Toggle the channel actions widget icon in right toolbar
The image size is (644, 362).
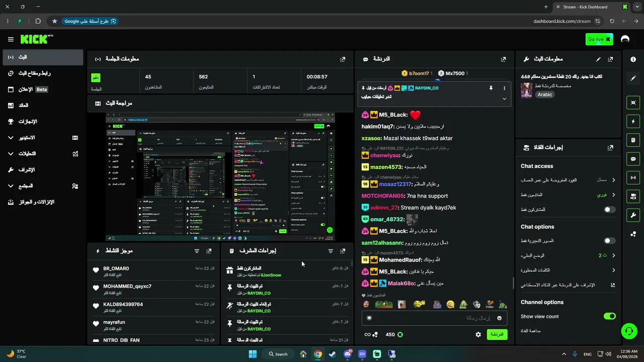[633, 196]
